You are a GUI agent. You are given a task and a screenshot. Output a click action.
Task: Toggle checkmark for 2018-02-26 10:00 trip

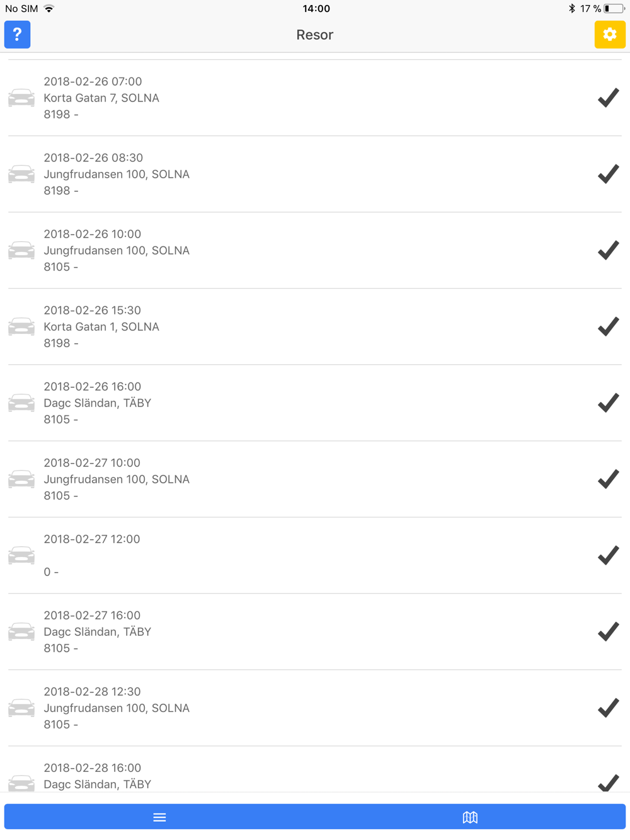pos(608,250)
